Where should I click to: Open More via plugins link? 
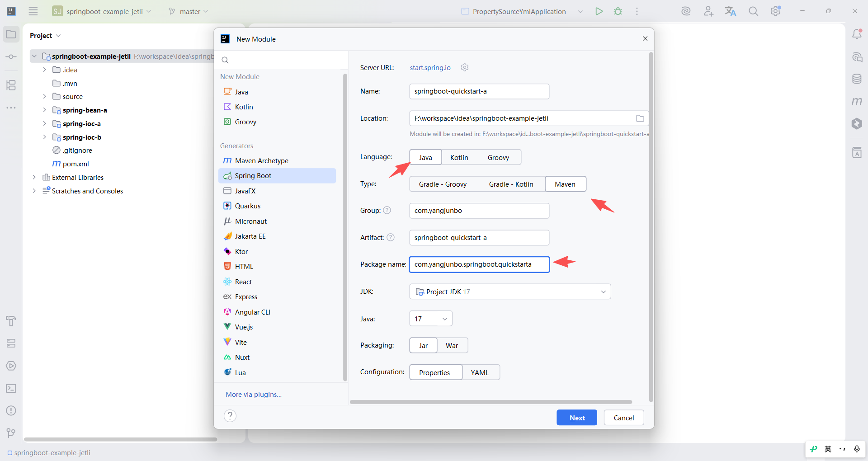254,395
